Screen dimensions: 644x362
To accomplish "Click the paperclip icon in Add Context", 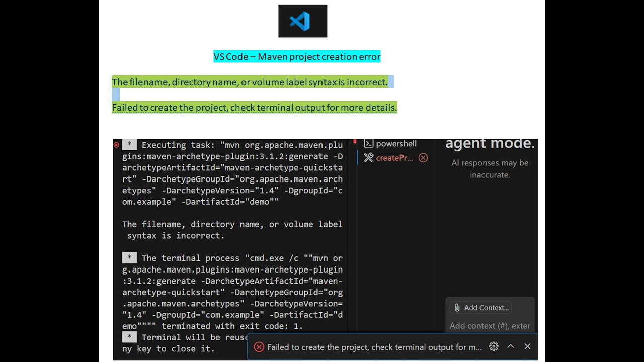I will tap(457, 308).
